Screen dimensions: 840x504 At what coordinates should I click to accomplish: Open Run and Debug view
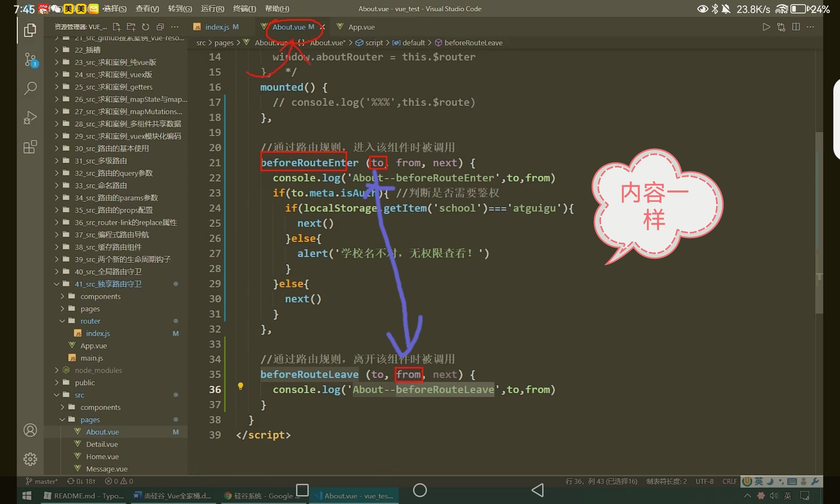30,118
